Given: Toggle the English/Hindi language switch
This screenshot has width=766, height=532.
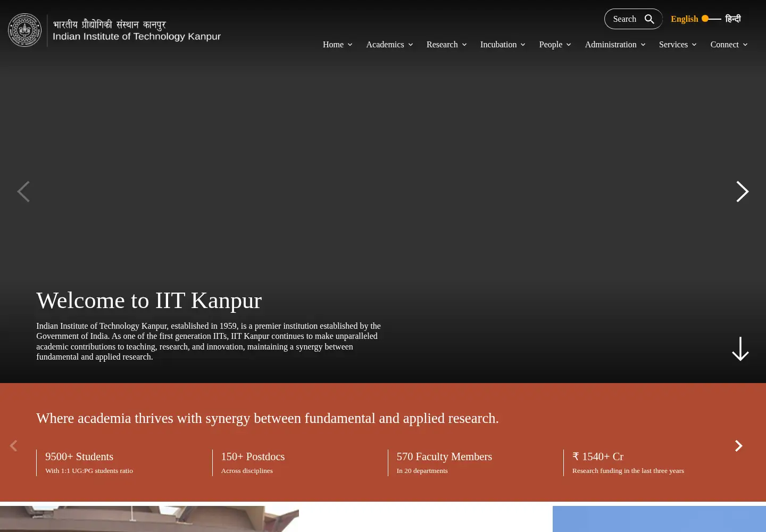Looking at the screenshot, I should coord(711,19).
